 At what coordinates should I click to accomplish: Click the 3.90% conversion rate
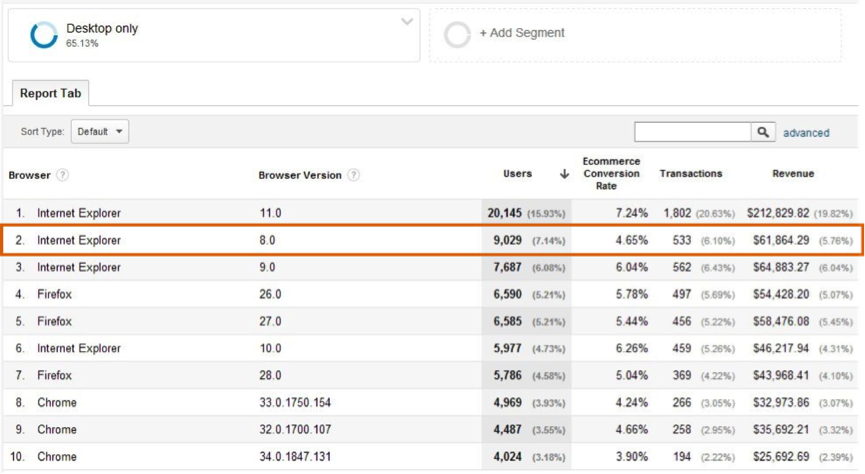(632, 456)
